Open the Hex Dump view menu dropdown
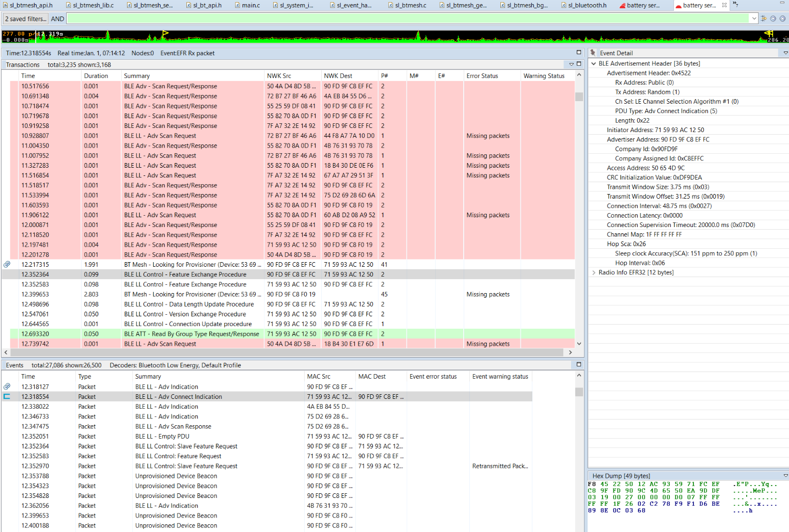Viewport: 789px width, 532px height. 785,476
